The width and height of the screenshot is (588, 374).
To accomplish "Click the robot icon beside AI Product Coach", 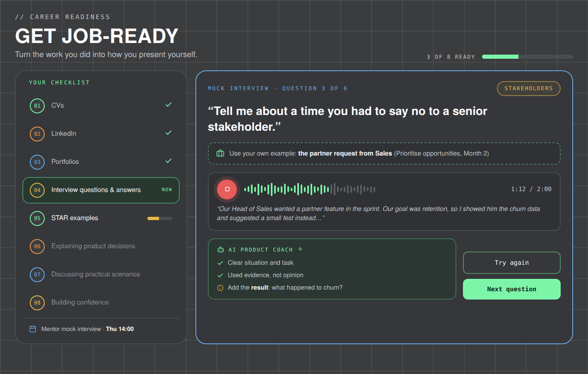I will point(221,249).
